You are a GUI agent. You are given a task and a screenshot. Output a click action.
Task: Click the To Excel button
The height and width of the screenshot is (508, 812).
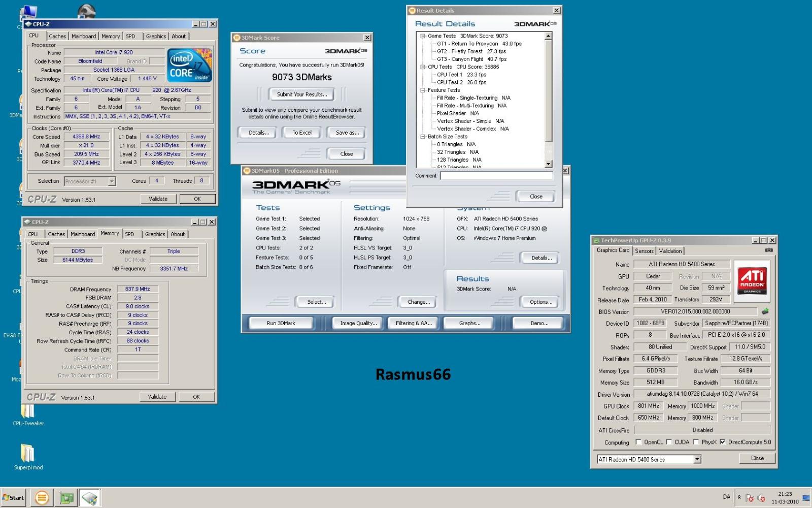302,133
